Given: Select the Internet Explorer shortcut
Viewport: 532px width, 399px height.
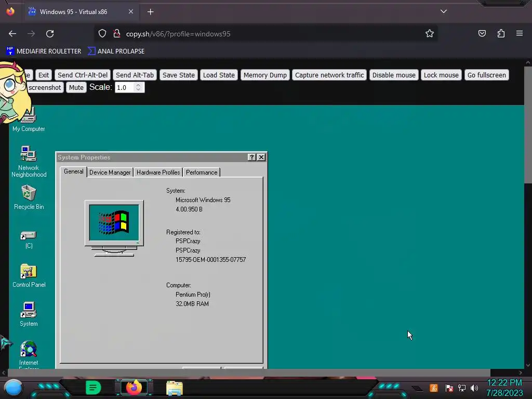Looking at the screenshot, I should point(29,354).
